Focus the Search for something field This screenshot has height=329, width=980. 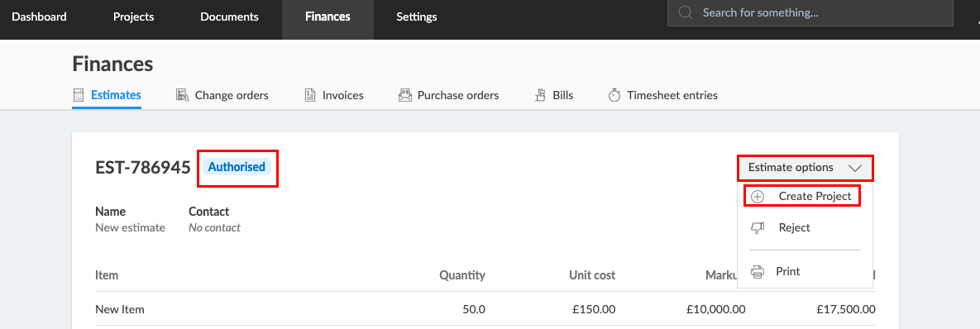(810, 13)
